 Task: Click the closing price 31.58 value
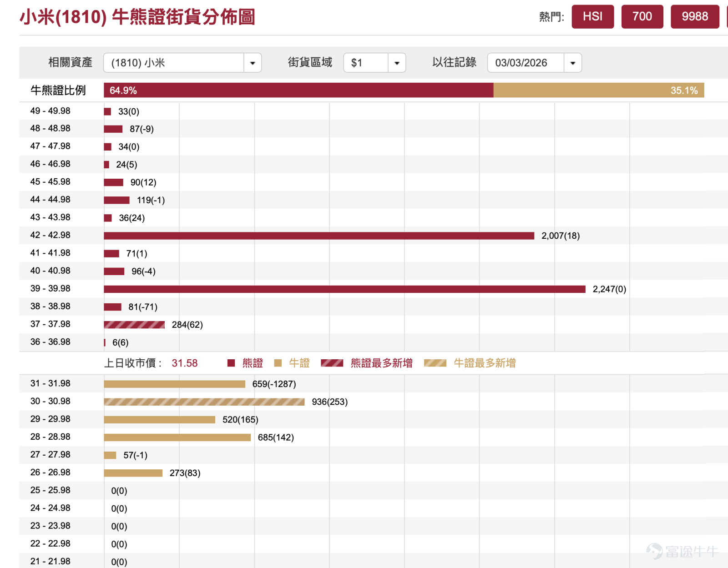click(185, 363)
